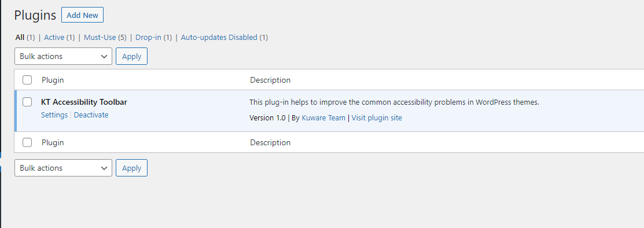Tick the select-all checkbox in table footer
Viewport: 644px width, 228px height.
pyautogui.click(x=27, y=142)
